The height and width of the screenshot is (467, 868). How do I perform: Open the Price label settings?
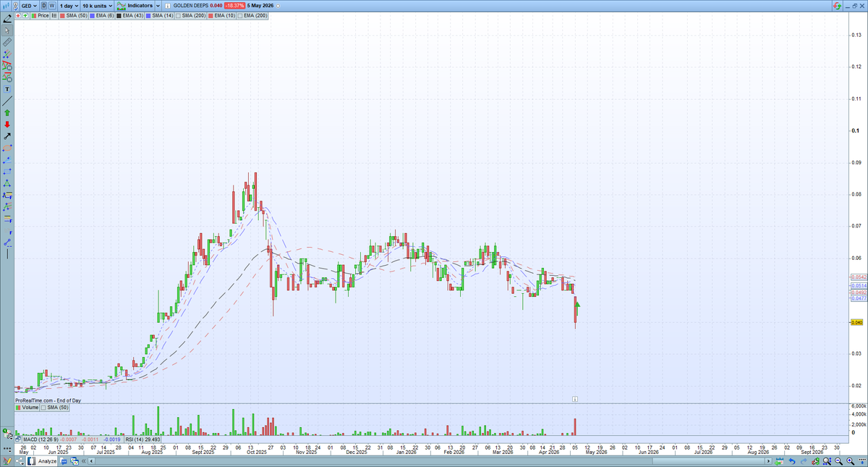pyautogui.click(x=39, y=15)
